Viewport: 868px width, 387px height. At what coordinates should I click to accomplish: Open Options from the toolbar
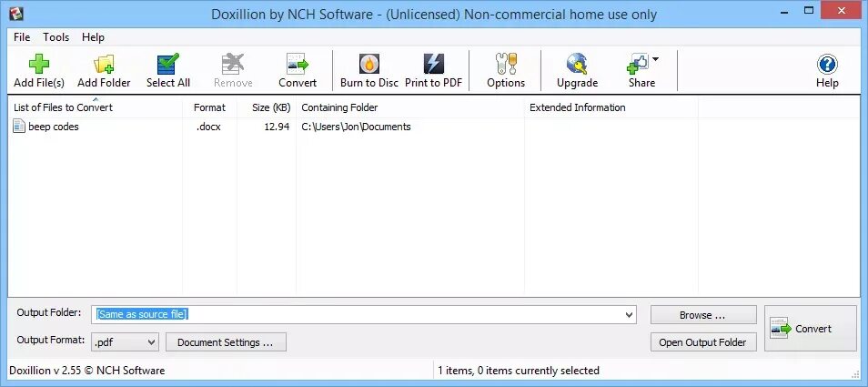coord(505,70)
